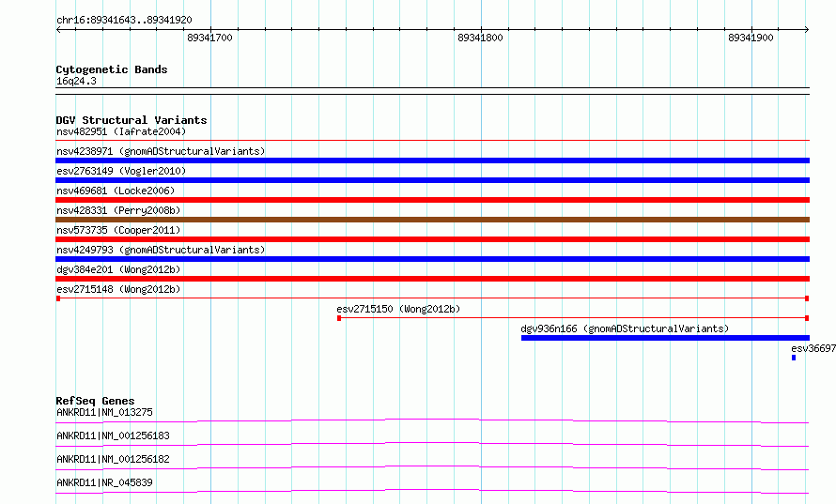Viewport: 836px width, 504px height.
Task: Click the 89341900 ruler position label
Action: tap(751, 38)
